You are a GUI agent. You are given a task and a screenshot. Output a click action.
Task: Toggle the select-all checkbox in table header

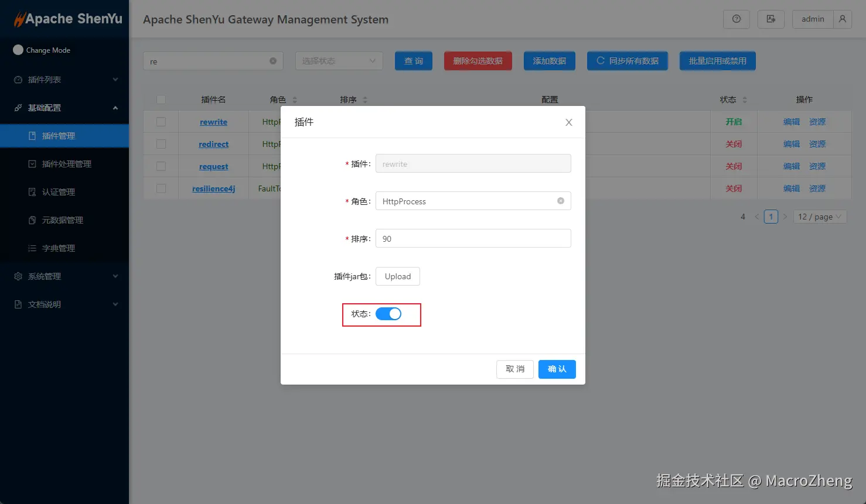click(x=161, y=100)
